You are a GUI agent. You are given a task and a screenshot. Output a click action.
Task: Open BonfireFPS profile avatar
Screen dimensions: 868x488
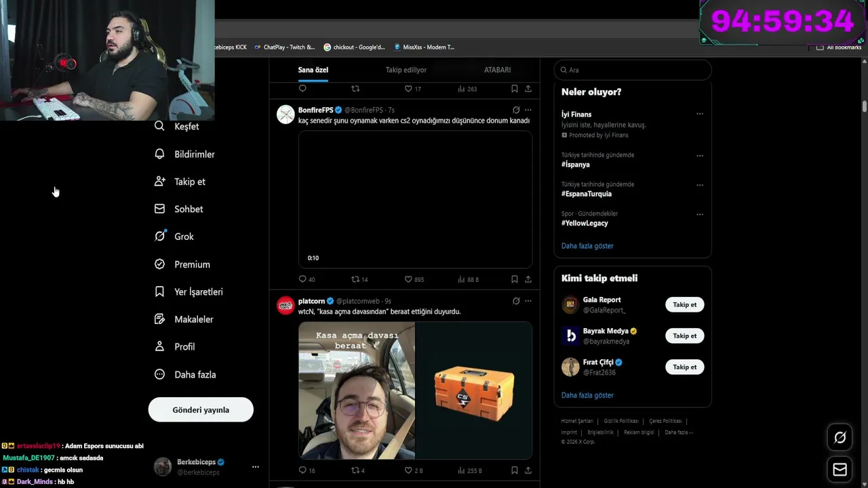(286, 114)
